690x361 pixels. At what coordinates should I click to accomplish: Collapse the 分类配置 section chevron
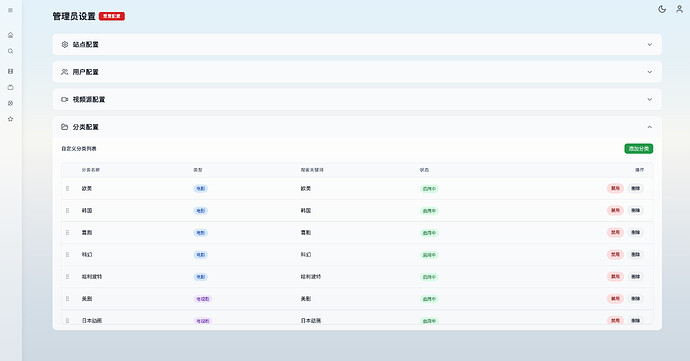pos(650,127)
